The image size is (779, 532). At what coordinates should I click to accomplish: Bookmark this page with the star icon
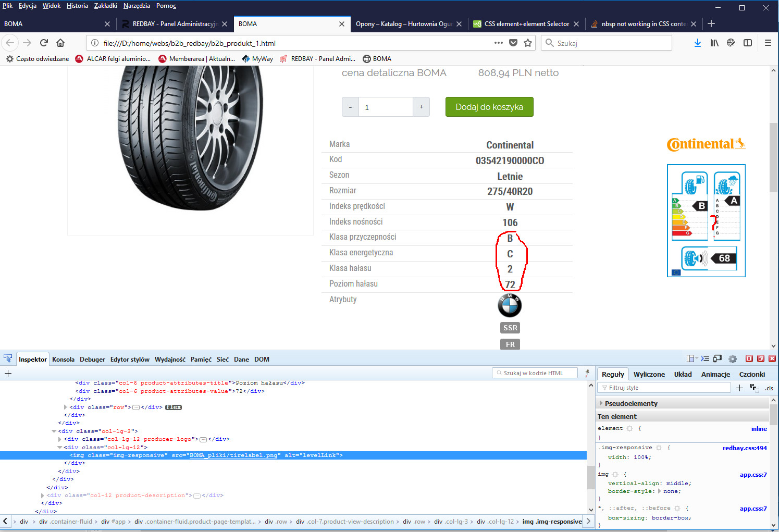click(x=528, y=43)
